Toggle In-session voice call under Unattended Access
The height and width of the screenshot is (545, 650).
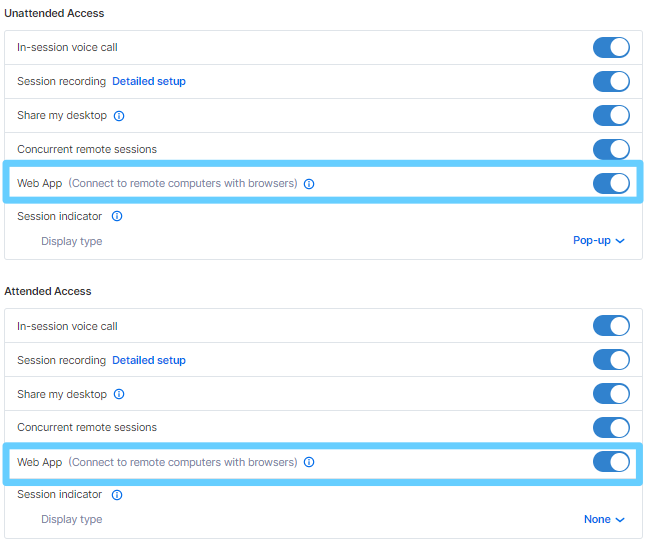click(x=611, y=47)
